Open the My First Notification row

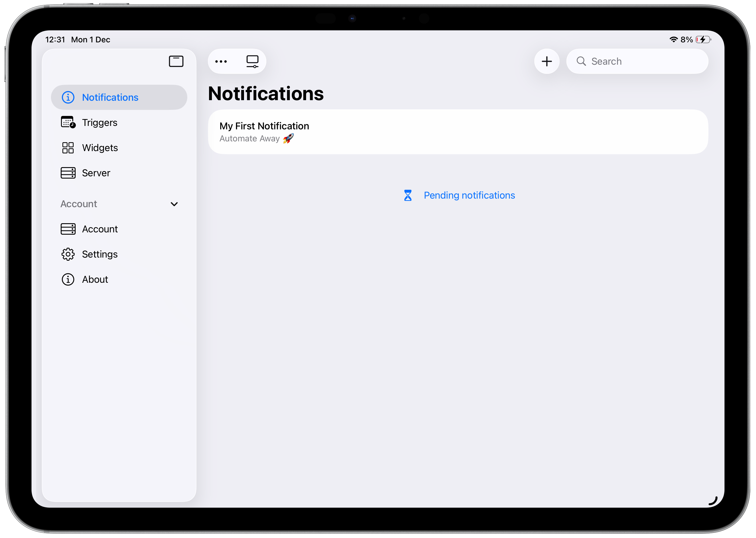458,132
